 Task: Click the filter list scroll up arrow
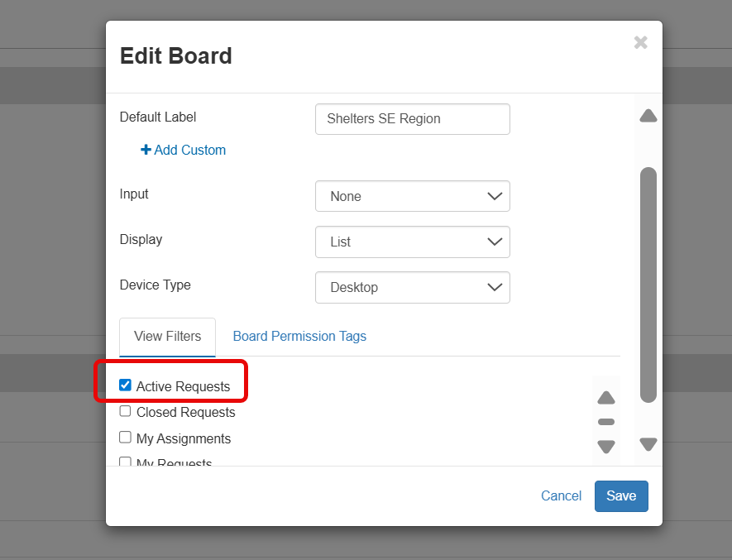[606, 398]
